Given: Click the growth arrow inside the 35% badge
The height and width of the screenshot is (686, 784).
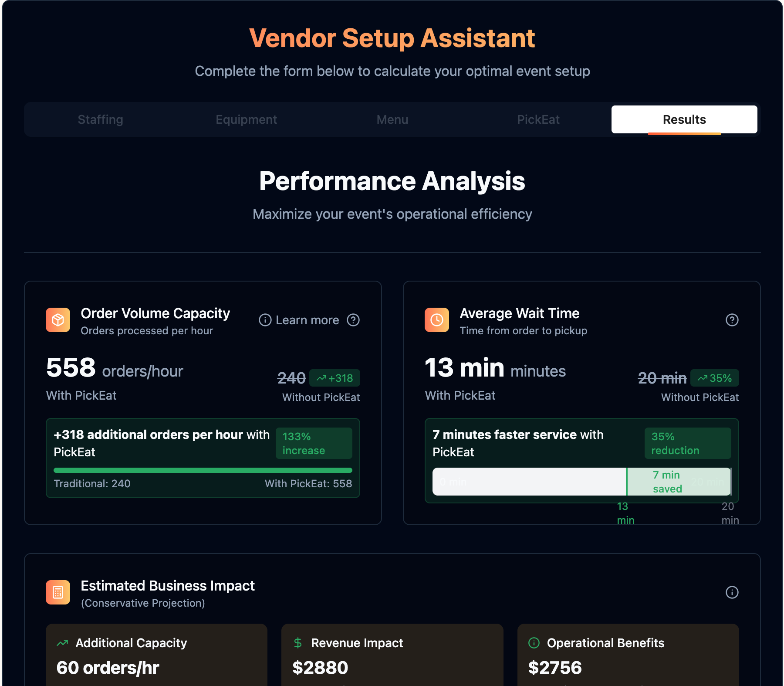Looking at the screenshot, I should pos(702,378).
